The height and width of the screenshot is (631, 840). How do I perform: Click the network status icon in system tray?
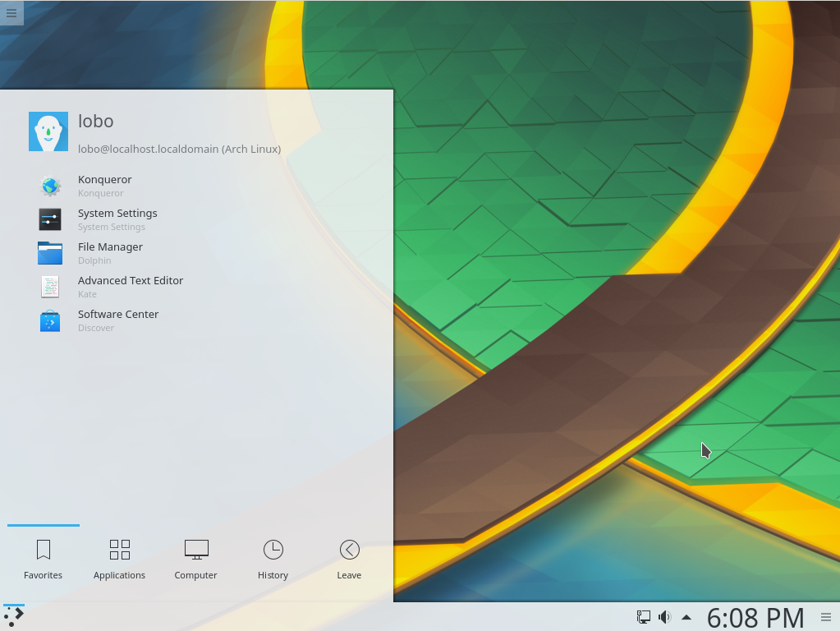tap(643, 617)
